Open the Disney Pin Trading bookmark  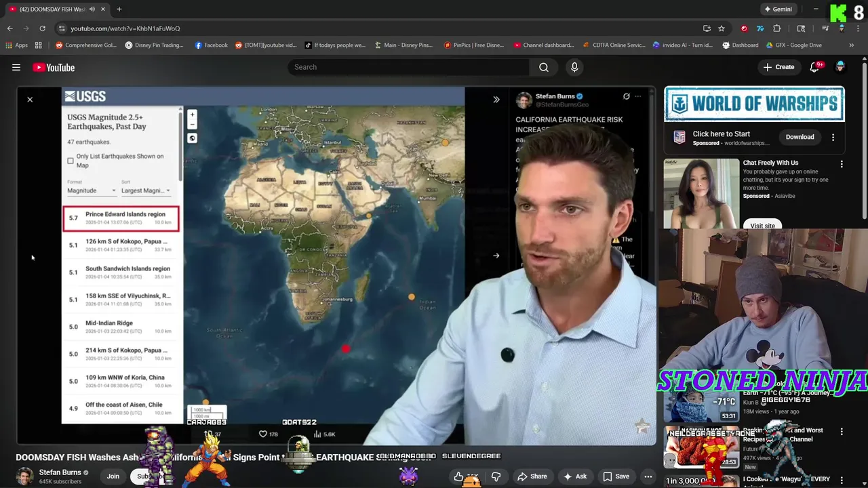[x=154, y=45]
